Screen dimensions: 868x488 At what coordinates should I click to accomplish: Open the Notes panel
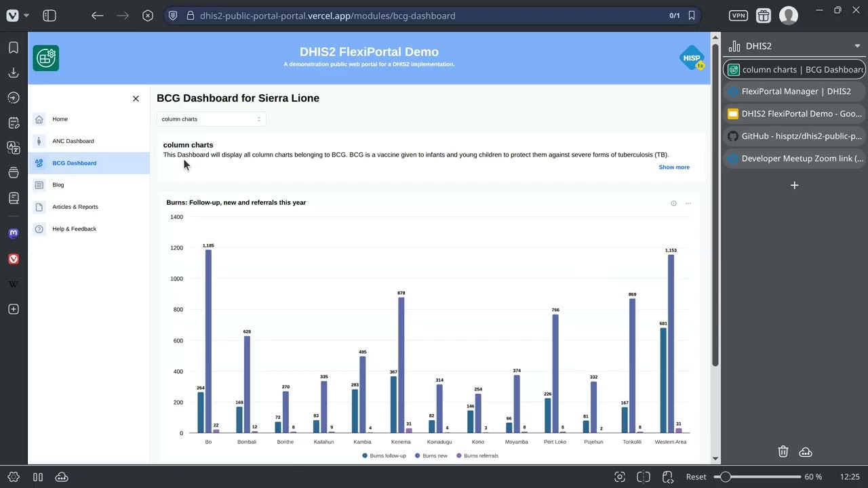[14, 123]
